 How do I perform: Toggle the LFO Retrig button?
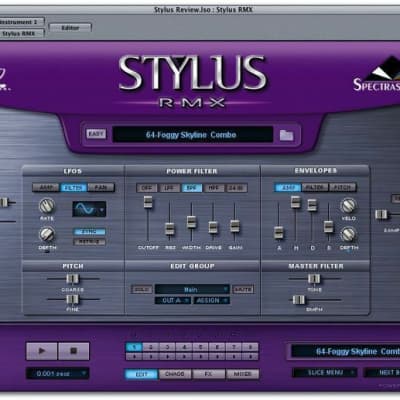tap(89, 242)
